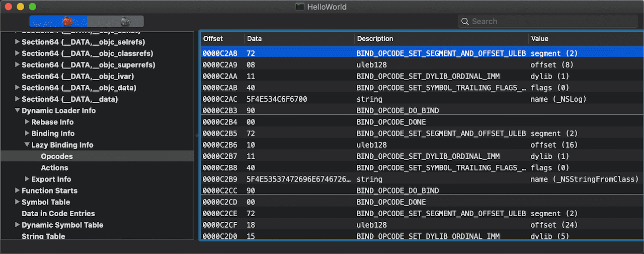The width and height of the screenshot is (644, 254).
Task: Expand Section64 (__DATA,__objc_classrefs)
Action: pos(18,53)
